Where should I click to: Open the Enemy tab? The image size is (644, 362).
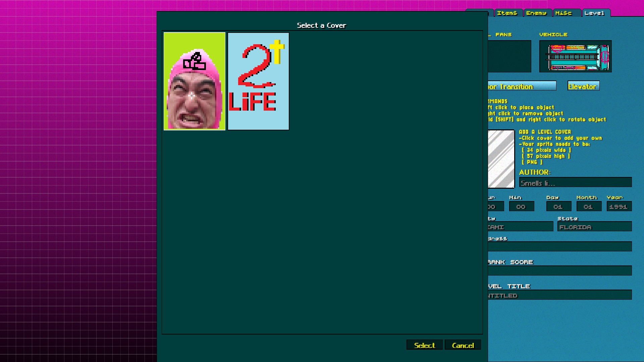(x=537, y=13)
